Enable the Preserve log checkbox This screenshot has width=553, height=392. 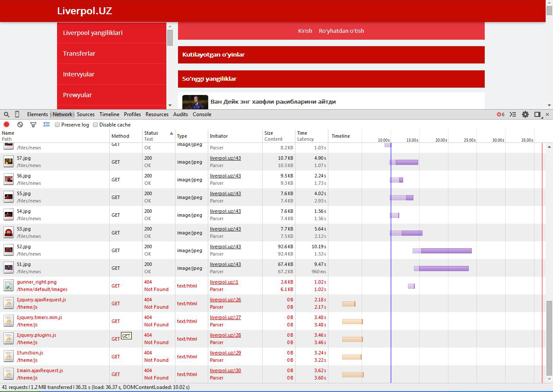[x=57, y=125]
